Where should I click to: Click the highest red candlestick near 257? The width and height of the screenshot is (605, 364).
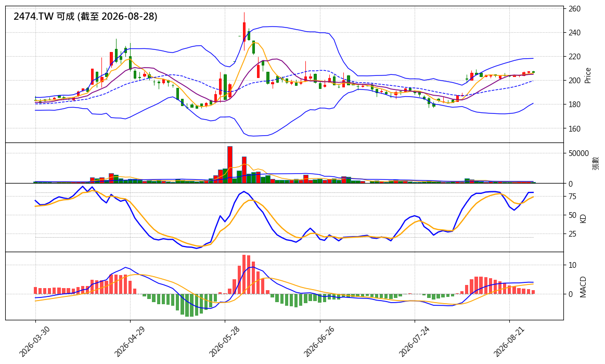click(244, 32)
